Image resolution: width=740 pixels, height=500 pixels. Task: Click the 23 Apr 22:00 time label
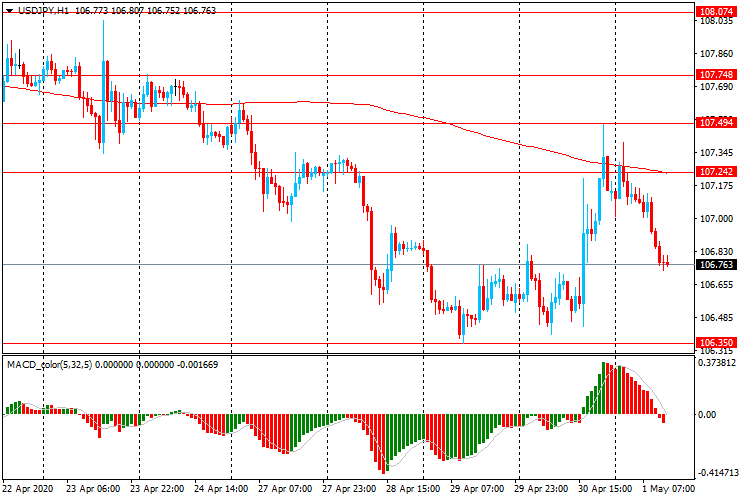(x=157, y=488)
